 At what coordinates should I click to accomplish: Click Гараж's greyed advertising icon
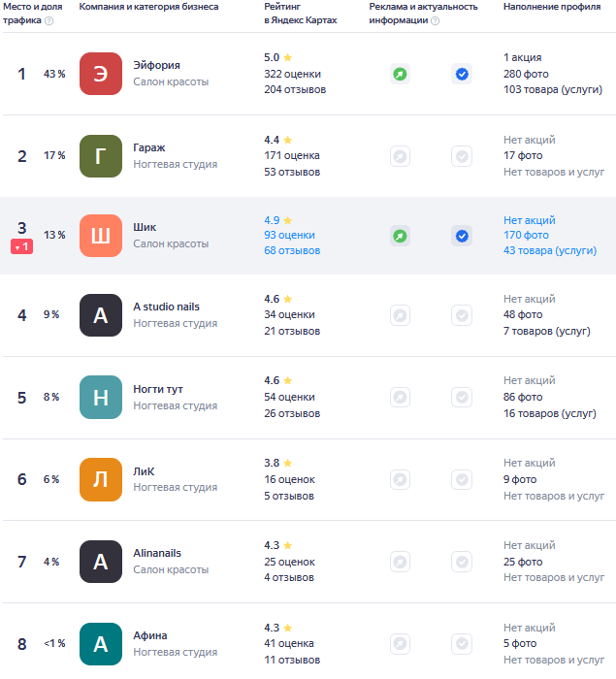[400, 155]
